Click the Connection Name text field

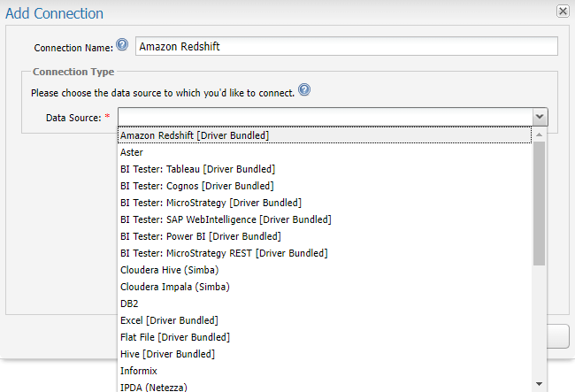(x=346, y=46)
